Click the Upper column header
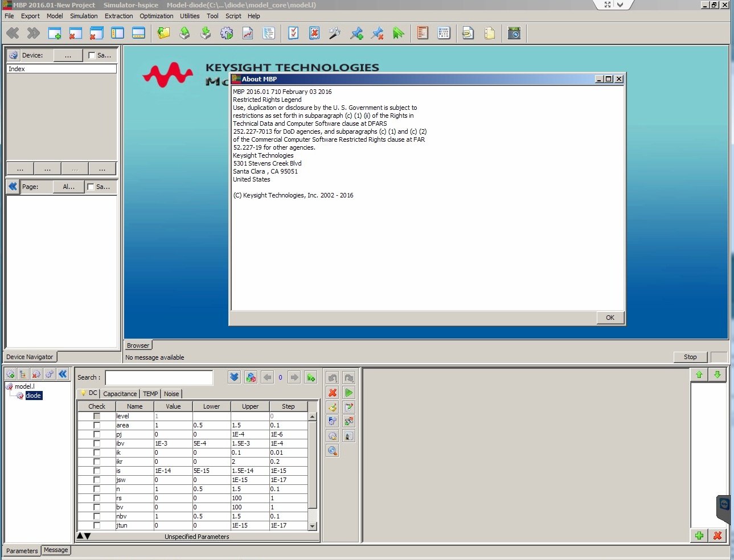Screen dimensions: 734x560 (x=250, y=406)
